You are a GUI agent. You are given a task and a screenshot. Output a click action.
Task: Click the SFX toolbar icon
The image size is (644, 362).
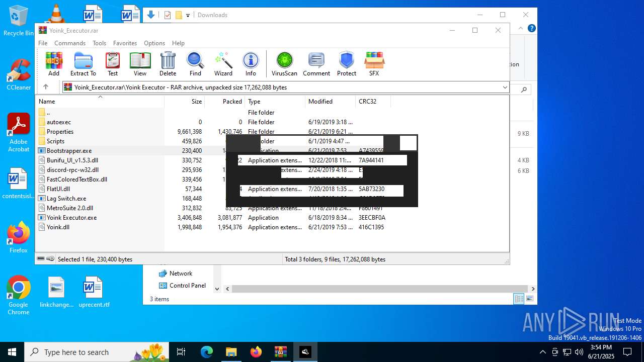pos(374,64)
